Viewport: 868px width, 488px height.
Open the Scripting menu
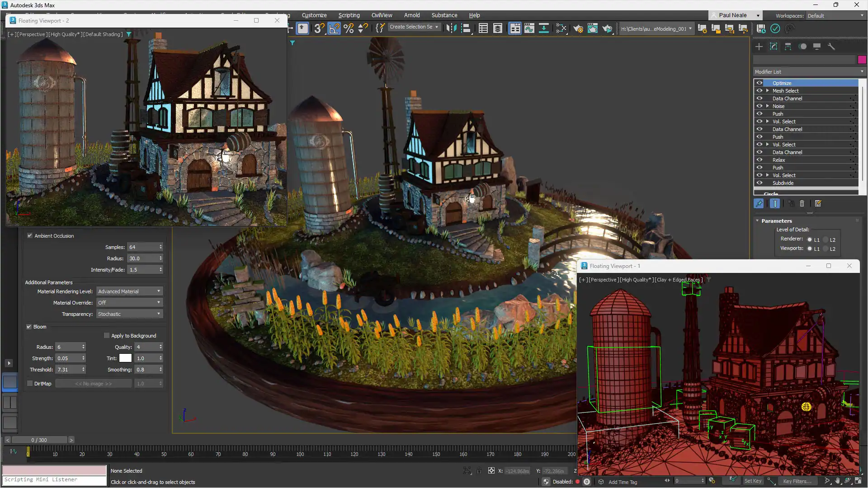click(349, 15)
